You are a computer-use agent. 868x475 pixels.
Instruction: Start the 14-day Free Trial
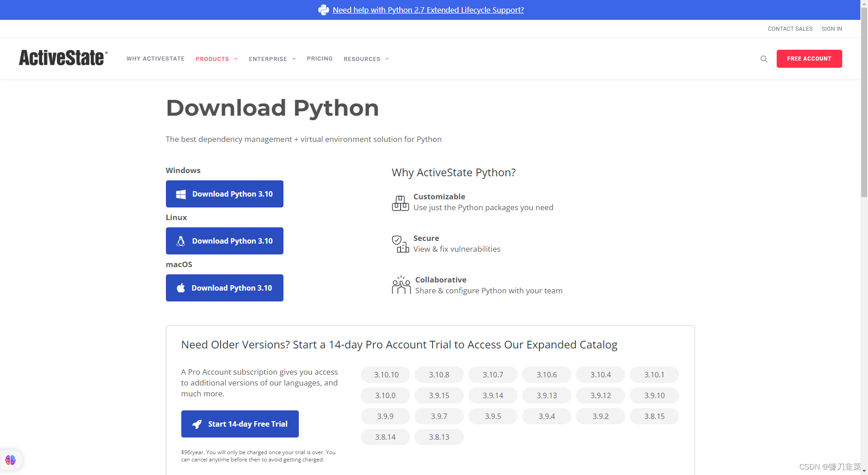[x=240, y=424]
